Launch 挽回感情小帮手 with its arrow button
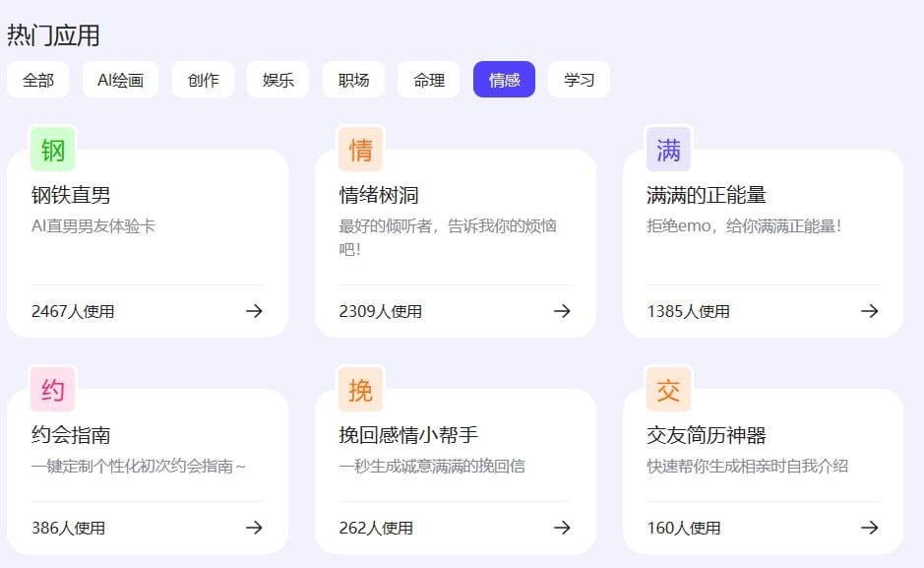The height and width of the screenshot is (568, 924). click(562, 527)
